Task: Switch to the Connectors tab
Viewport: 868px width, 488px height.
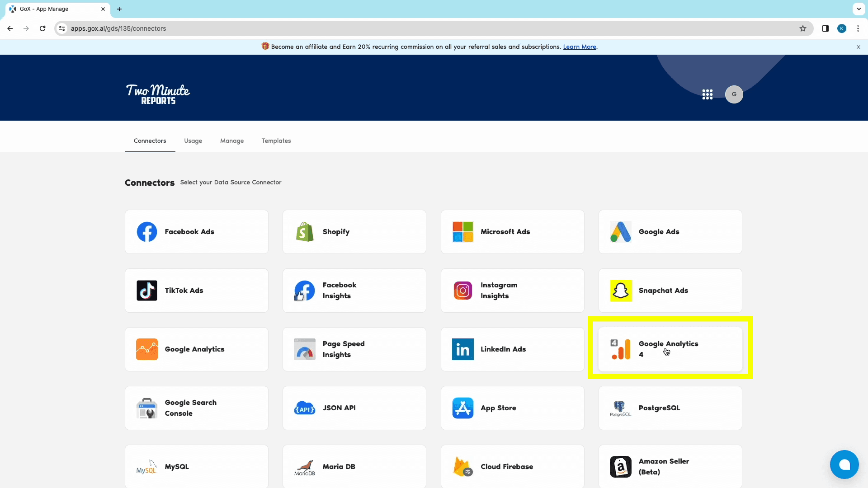Action: pyautogui.click(x=150, y=141)
